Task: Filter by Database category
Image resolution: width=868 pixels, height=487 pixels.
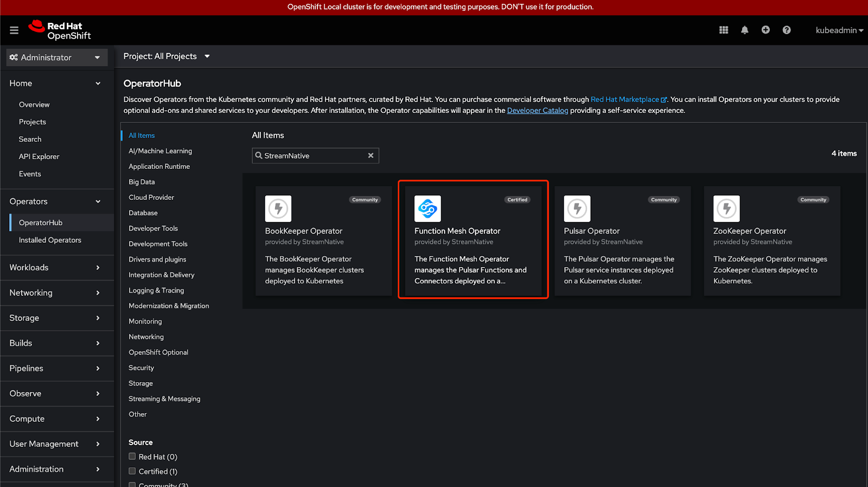Action: pos(143,213)
